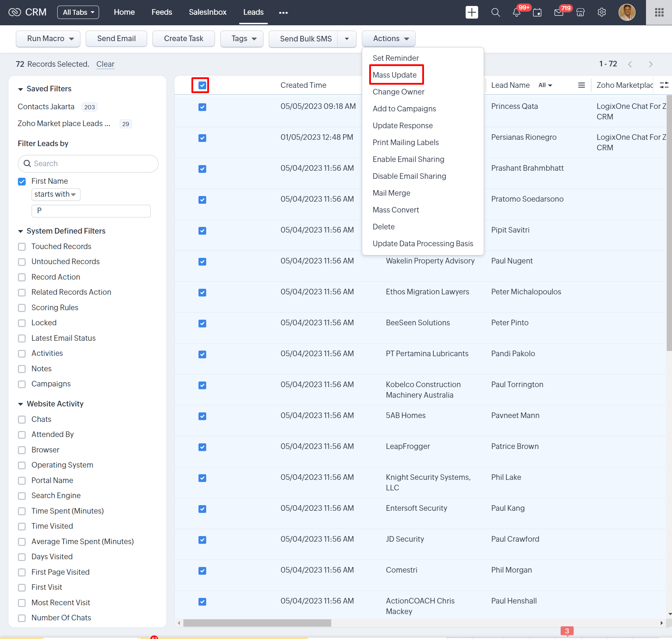The width and height of the screenshot is (672, 639).
Task: Click the First Name value field
Action: [x=91, y=211]
